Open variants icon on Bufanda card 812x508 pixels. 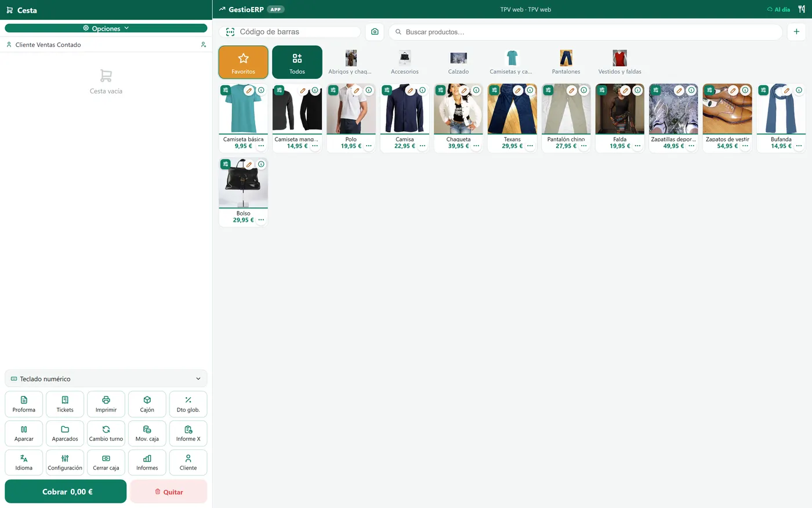click(763, 90)
